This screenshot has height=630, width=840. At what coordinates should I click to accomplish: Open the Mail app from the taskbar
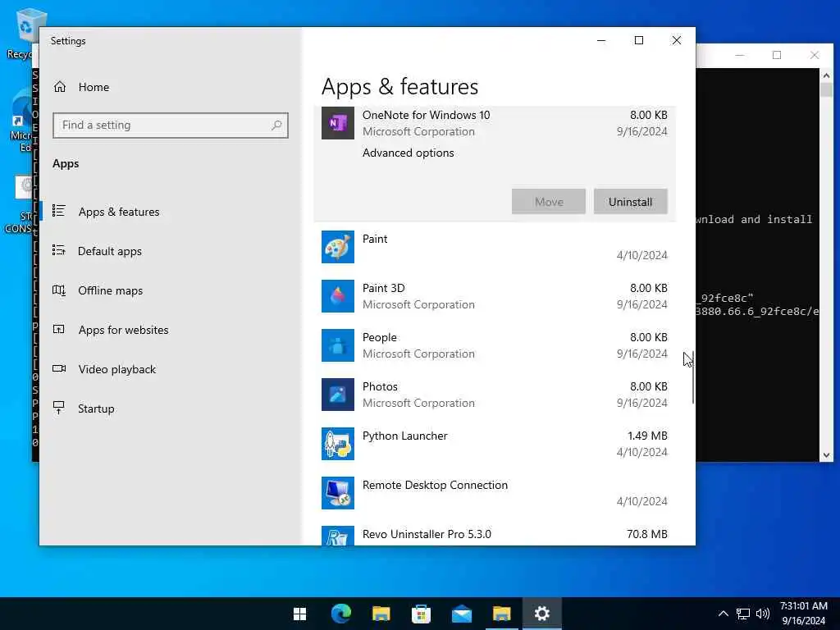click(461, 614)
